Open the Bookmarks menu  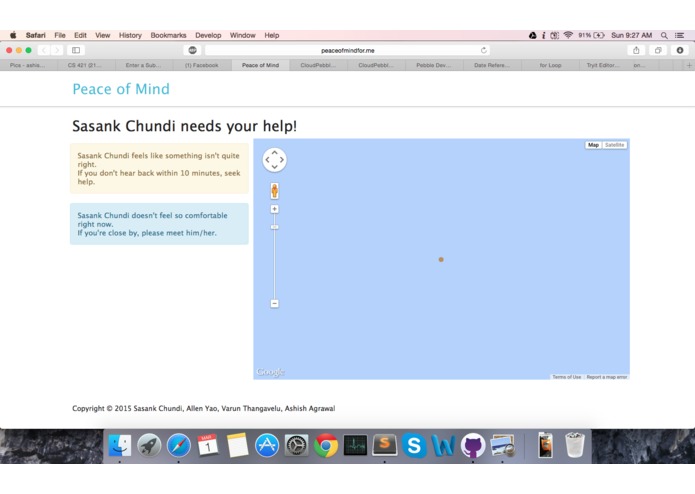click(168, 35)
